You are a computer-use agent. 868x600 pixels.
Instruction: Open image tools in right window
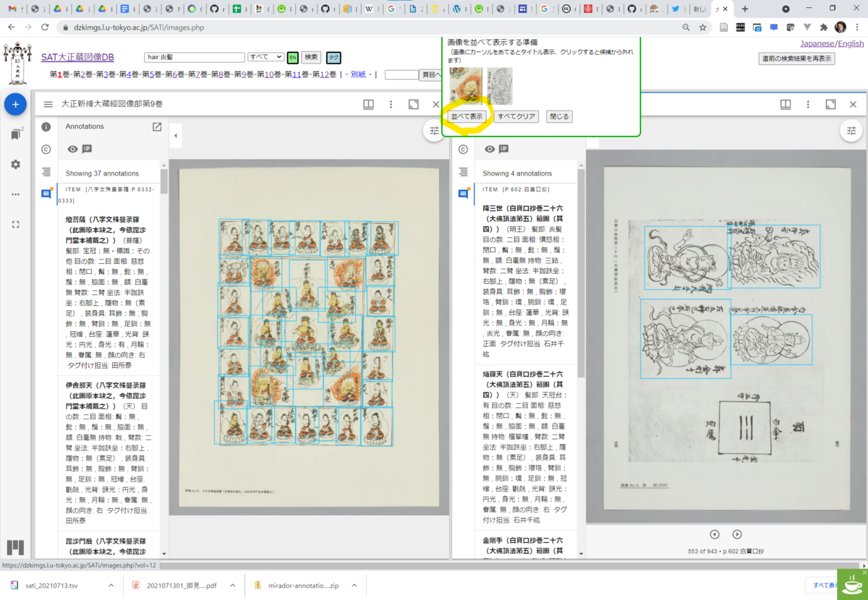[x=851, y=130]
